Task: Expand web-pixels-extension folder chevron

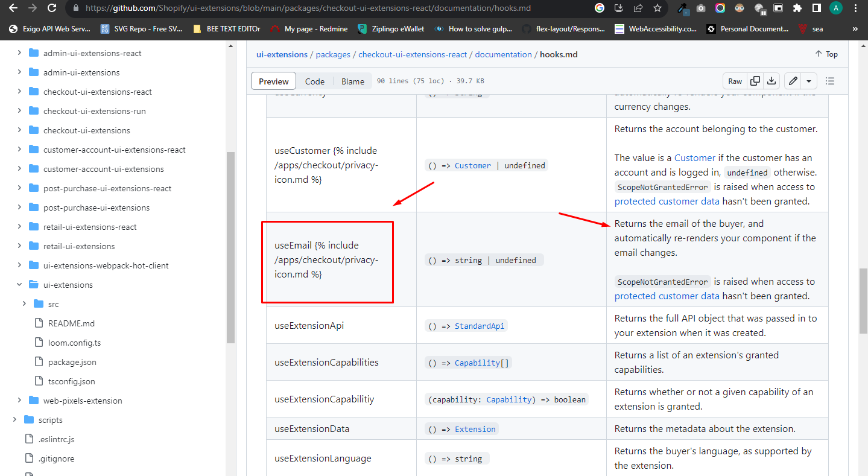Action: point(19,401)
